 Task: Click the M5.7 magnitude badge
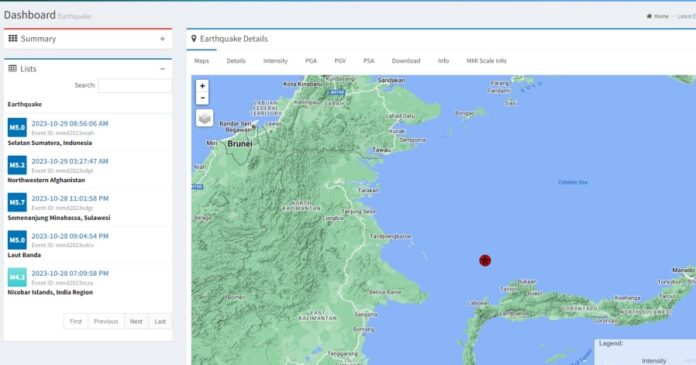(x=17, y=202)
